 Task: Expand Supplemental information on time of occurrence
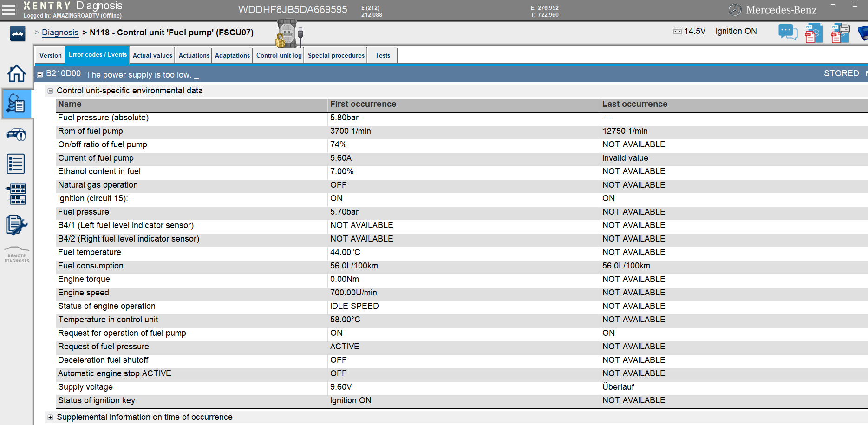click(x=50, y=418)
